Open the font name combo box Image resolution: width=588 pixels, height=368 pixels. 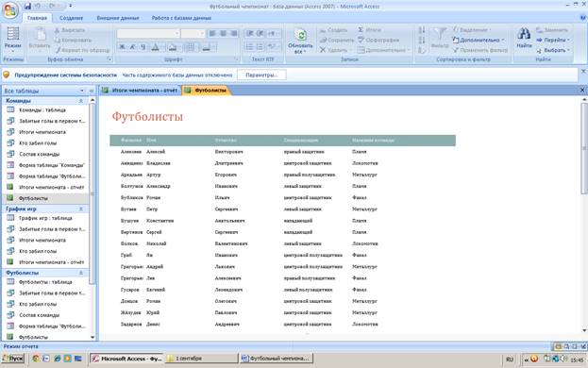click(x=148, y=33)
